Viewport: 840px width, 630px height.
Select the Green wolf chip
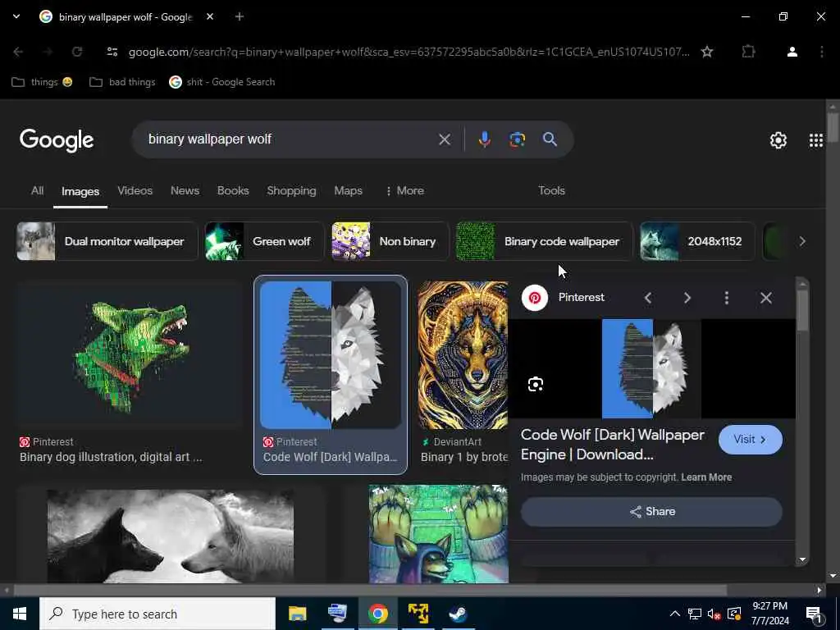click(264, 241)
